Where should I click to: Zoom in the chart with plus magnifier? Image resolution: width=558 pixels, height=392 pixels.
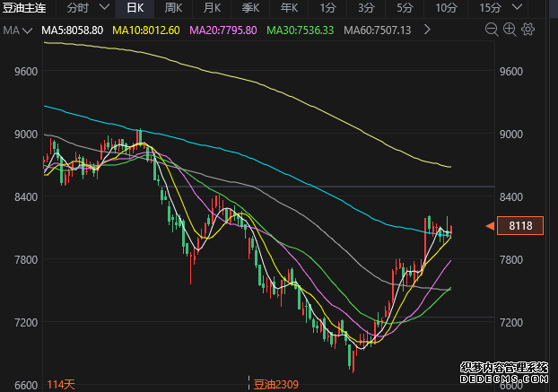tap(510, 30)
